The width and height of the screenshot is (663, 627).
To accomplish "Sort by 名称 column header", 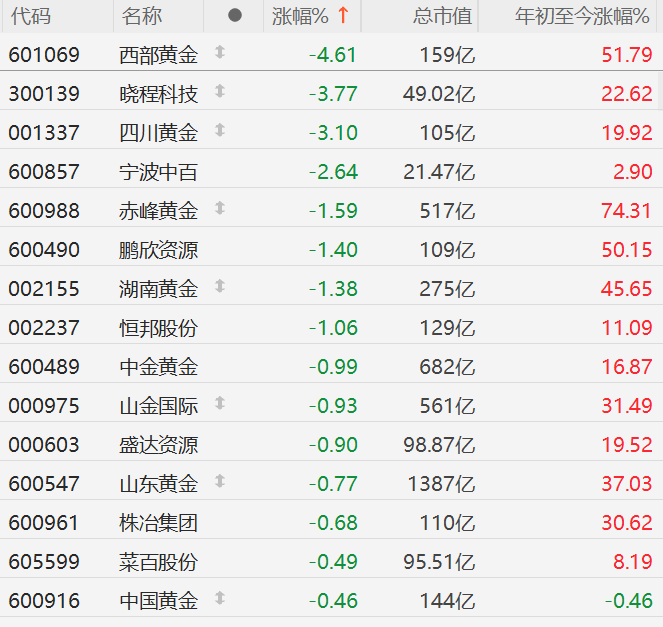I will (x=142, y=16).
